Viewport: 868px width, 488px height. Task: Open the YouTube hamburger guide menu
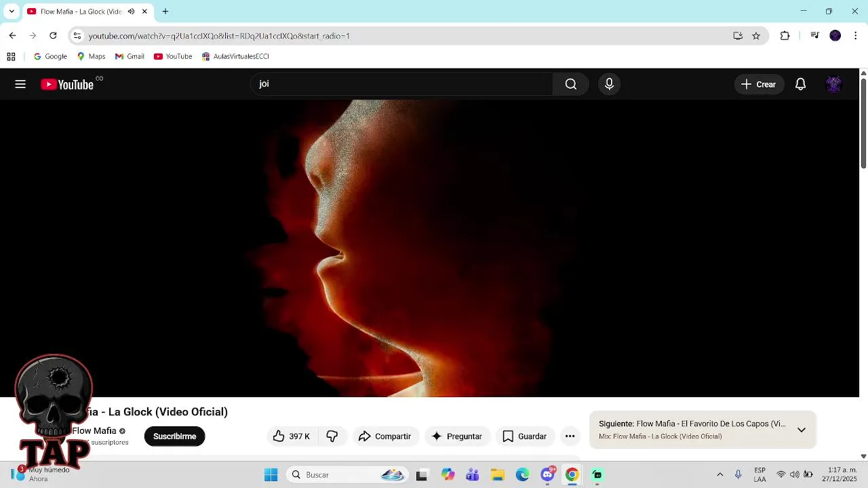pos(20,84)
